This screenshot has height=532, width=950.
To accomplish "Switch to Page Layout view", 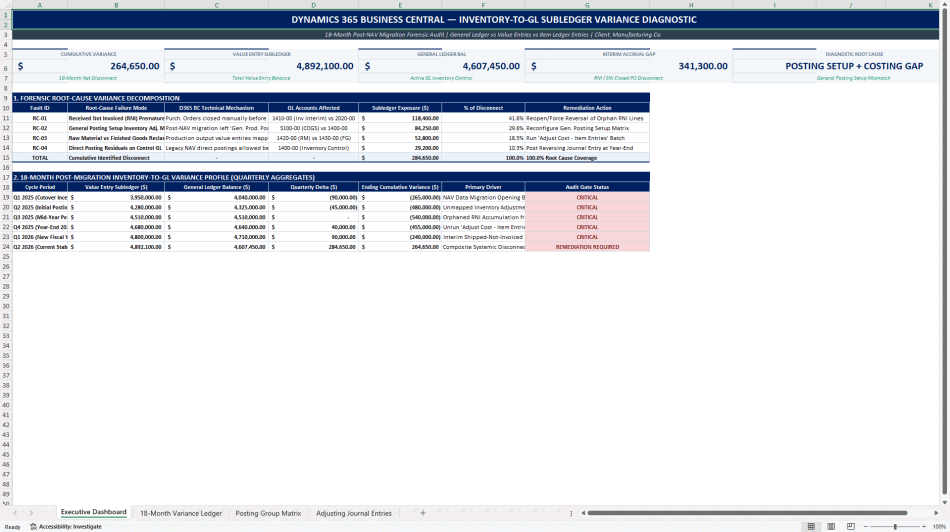I will (x=831, y=527).
